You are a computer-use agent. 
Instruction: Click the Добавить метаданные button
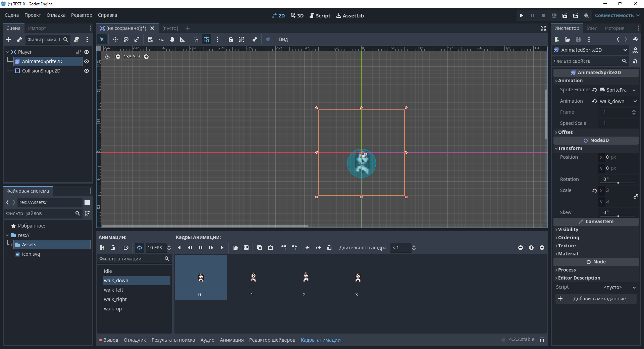595,299
